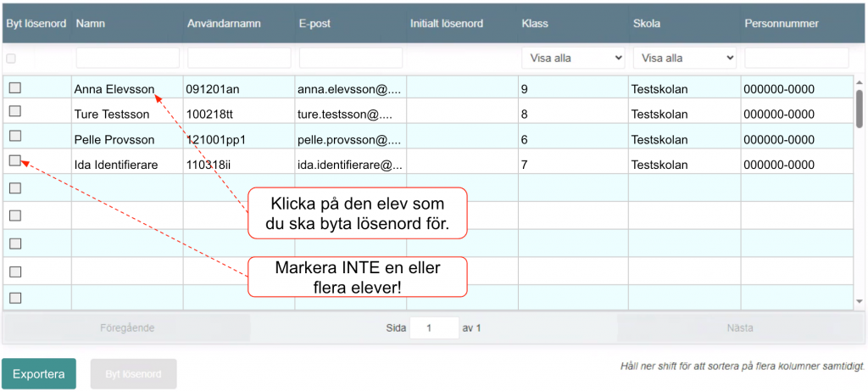Image resolution: width=868 pixels, height=392 pixels.
Task: Click username 091201an
Action: (x=213, y=89)
